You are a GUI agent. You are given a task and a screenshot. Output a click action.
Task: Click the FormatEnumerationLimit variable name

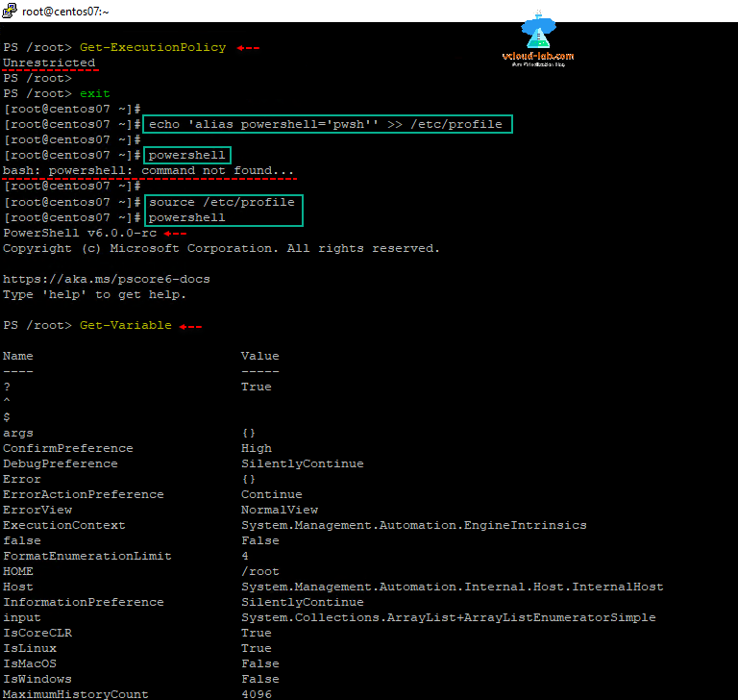pyautogui.click(x=87, y=557)
